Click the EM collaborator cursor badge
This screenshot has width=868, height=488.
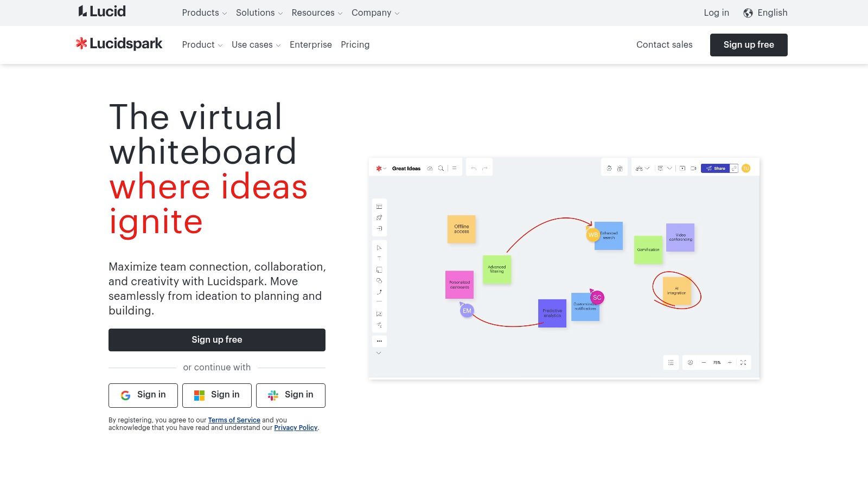click(467, 311)
